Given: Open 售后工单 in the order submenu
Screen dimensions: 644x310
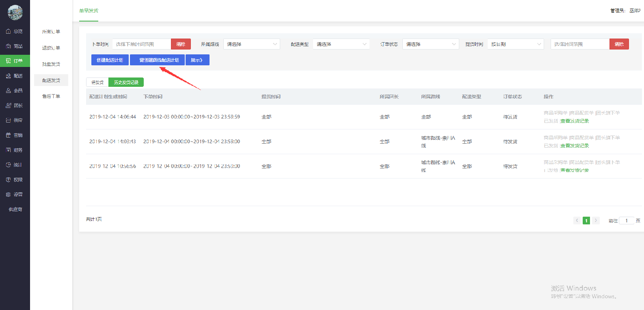Looking at the screenshot, I should coord(51,96).
